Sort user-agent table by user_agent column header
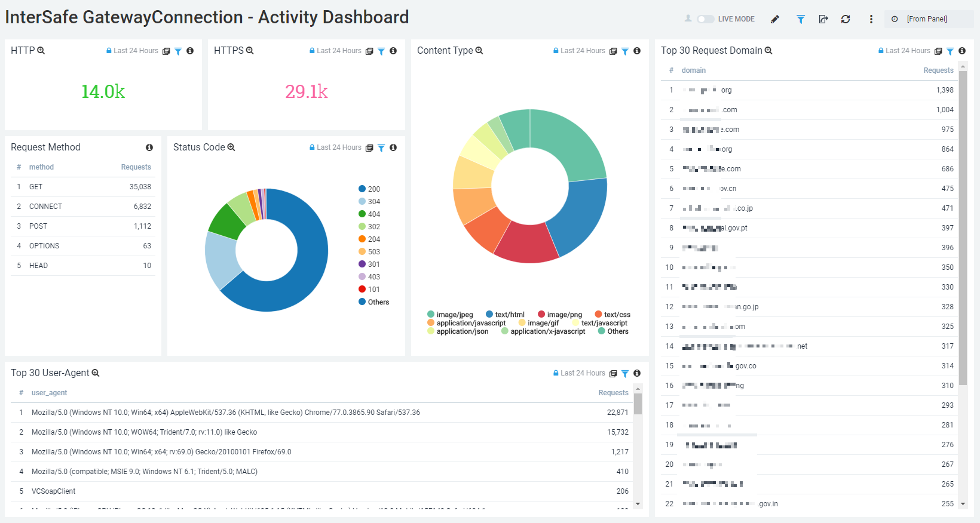 [x=49, y=393]
